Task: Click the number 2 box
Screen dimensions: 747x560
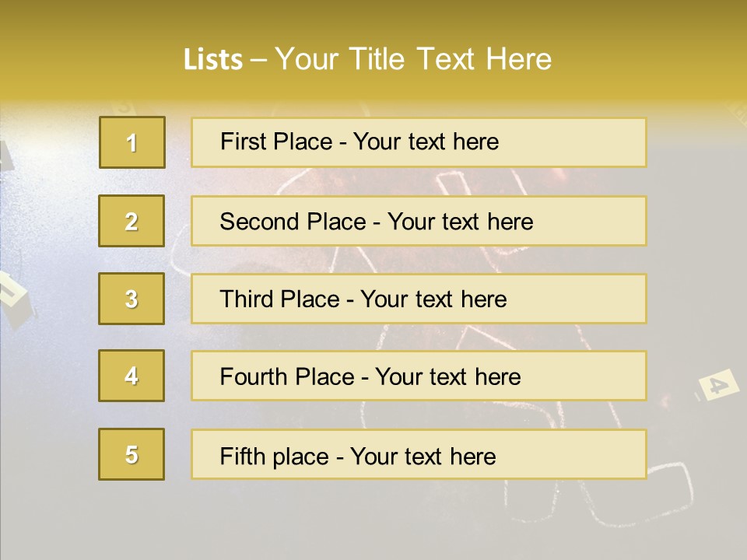Action: [x=132, y=221]
